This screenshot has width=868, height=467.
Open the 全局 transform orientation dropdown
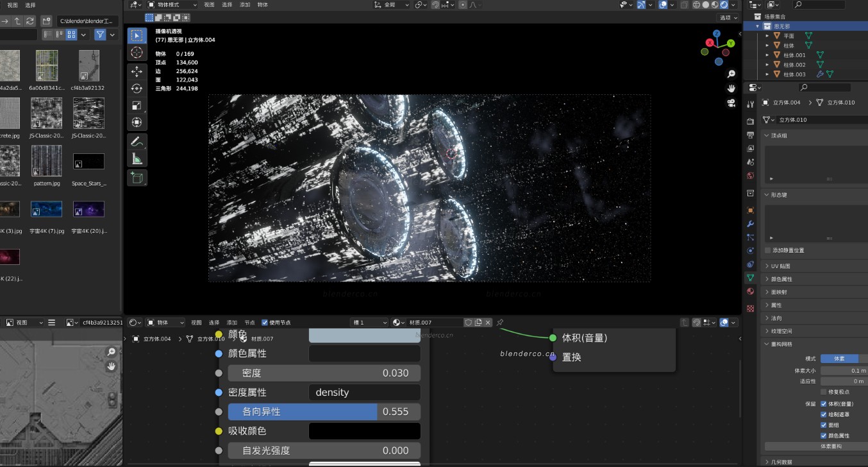pos(391,4)
